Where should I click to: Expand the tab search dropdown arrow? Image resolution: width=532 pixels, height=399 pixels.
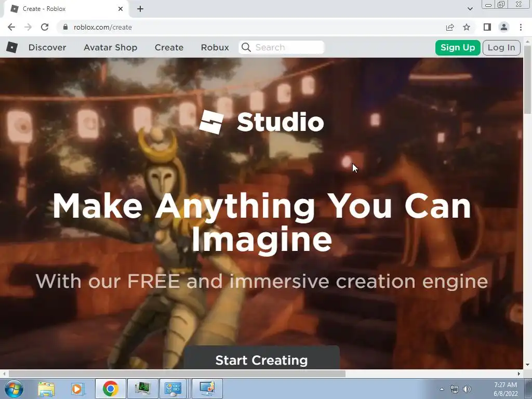coord(470,9)
